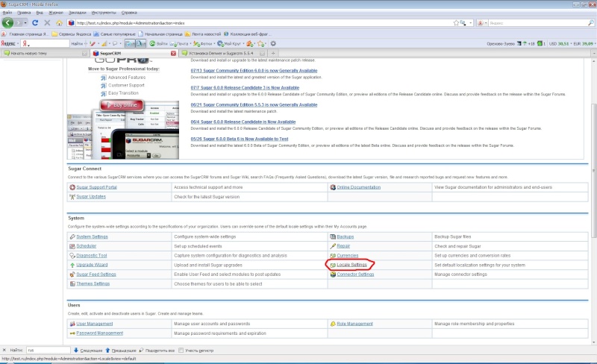Screen dimensions: 597x364
Task: Open 06/21 Sugar Community Edition 5.5.3 link
Action: [254, 104]
